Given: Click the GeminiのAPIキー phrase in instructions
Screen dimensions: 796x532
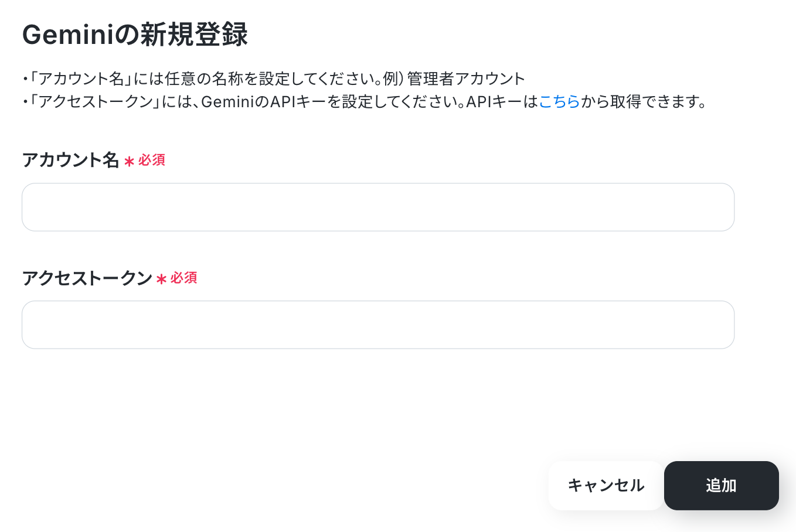Looking at the screenshot, I should 264,102.
